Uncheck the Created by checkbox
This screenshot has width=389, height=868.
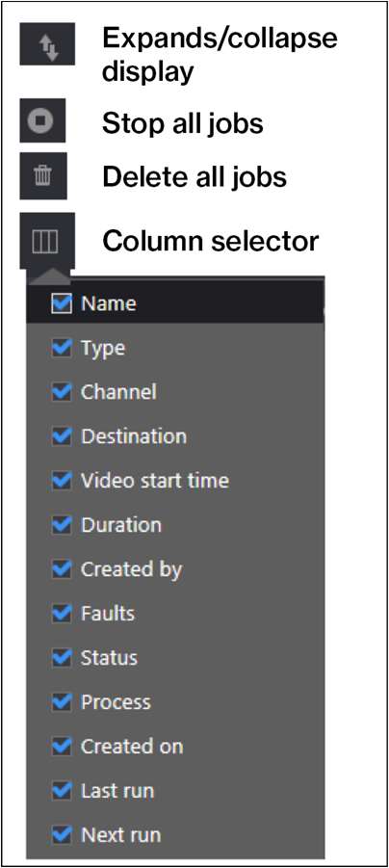[x=62, y=569]
